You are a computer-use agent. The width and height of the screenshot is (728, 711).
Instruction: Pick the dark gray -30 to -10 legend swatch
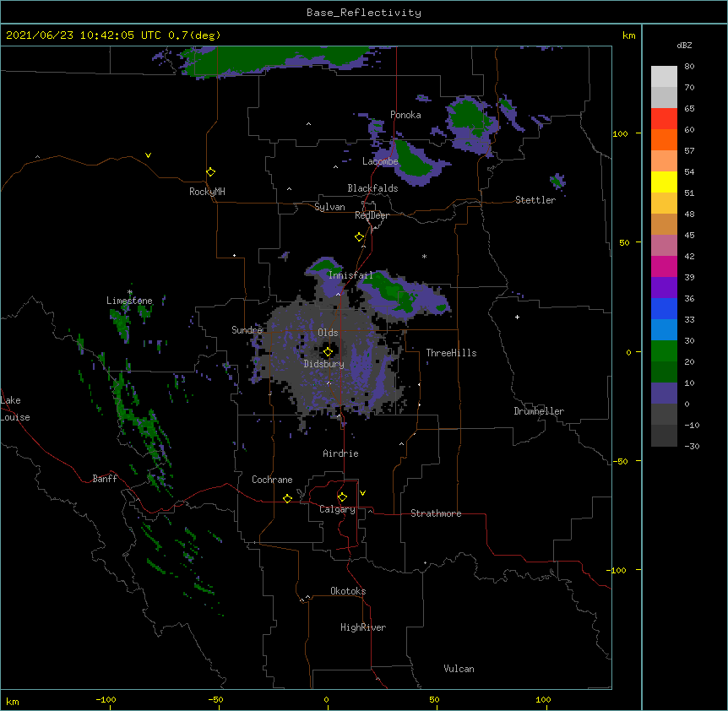(x=664, y=436)
